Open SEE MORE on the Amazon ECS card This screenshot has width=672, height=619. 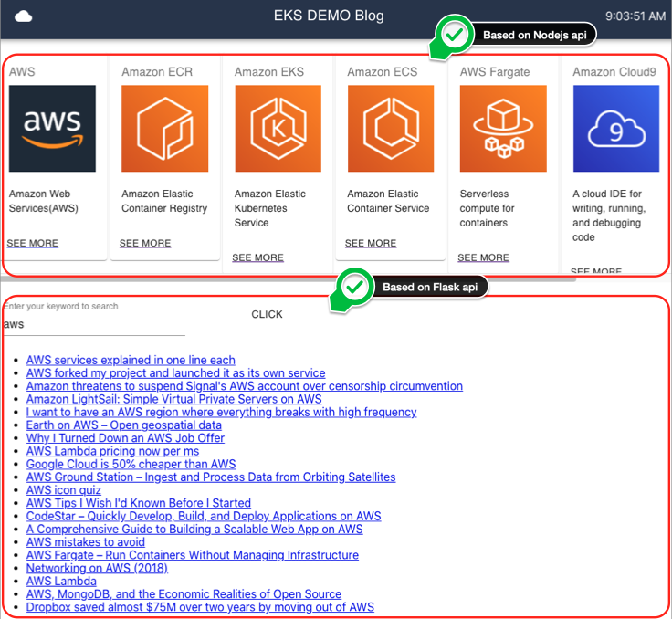pos(371,243)
